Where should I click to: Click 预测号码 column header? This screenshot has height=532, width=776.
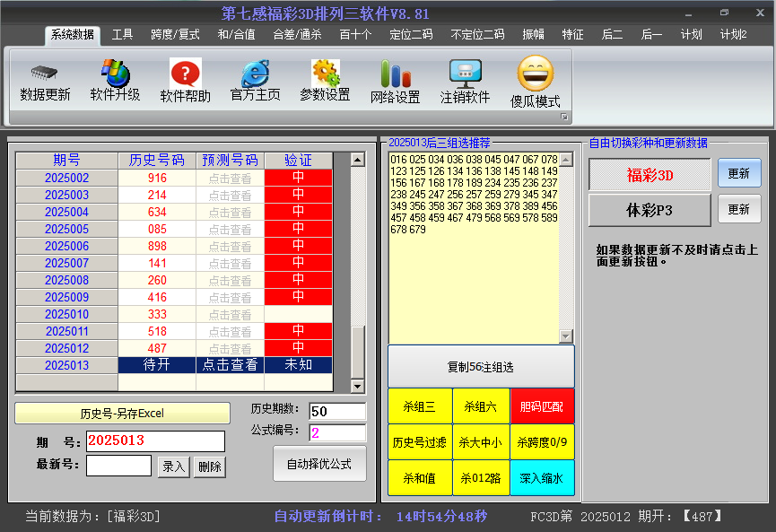pyautogui.click(x=231, y=160)
